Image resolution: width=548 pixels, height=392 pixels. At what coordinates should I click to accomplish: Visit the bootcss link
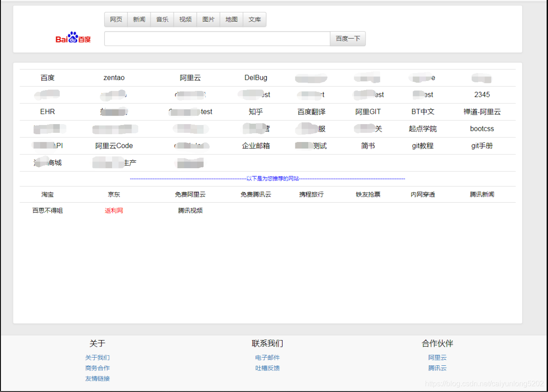[x=482, y=129]
